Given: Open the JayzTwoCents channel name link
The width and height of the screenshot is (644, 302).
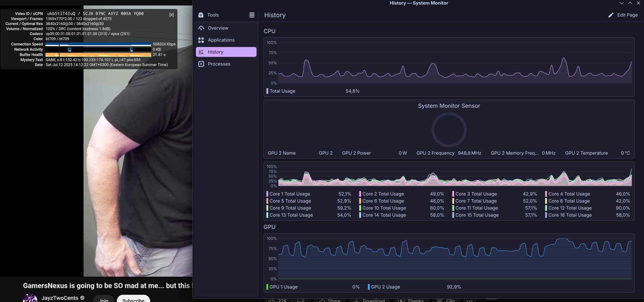Looking at the screenshot, I should tap(60, 298).
